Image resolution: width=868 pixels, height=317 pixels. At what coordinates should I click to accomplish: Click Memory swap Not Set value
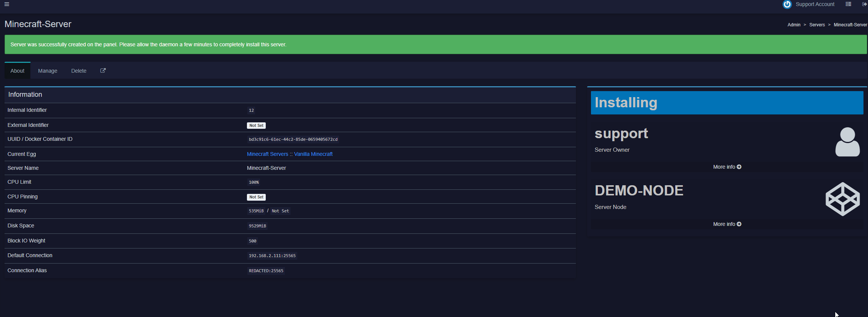[280, 211]
